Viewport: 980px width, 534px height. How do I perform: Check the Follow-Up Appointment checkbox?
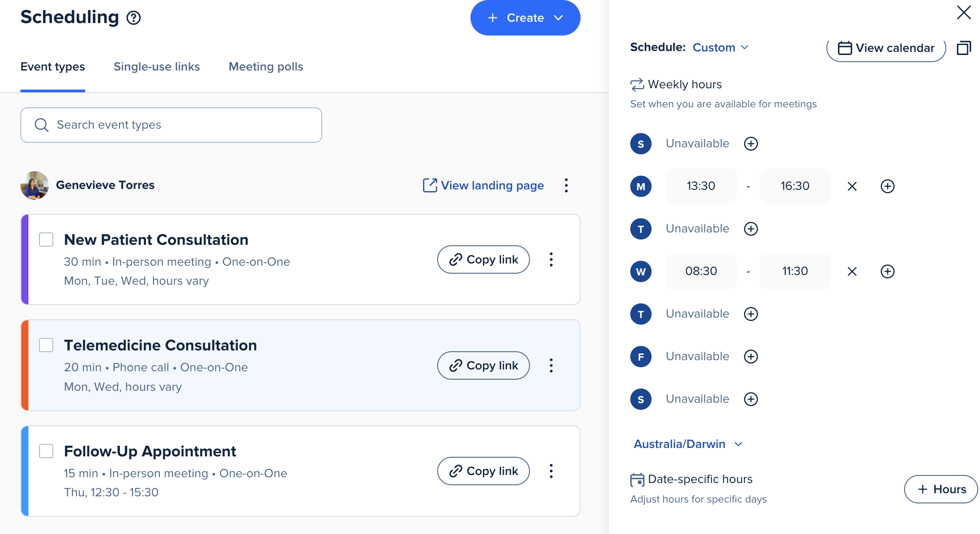point(46,451)
